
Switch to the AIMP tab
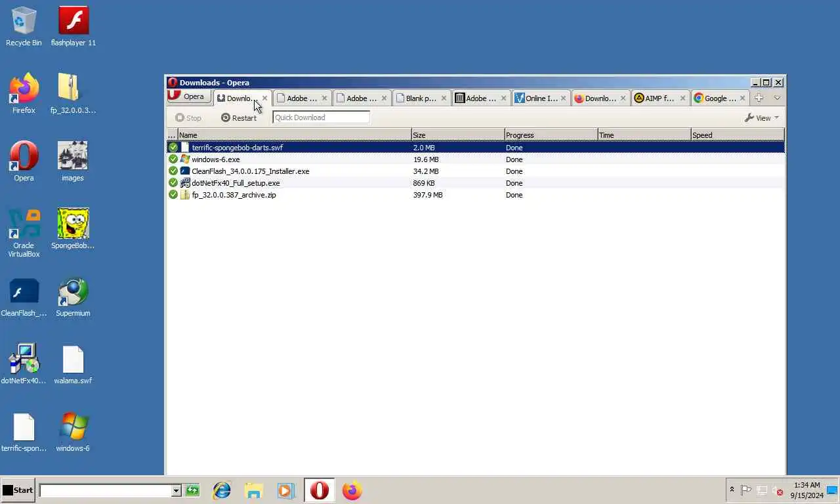(660, 98)
